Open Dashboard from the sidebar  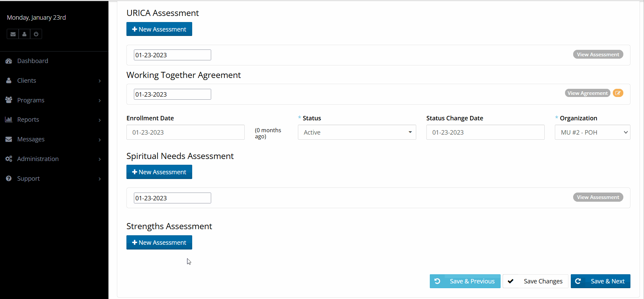click(x=33, y=61)
